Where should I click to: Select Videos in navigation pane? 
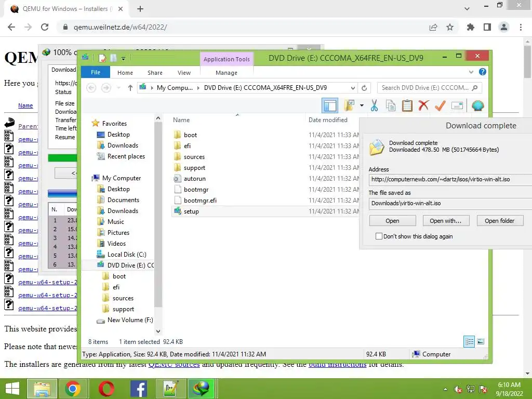[x=116, y=243]
